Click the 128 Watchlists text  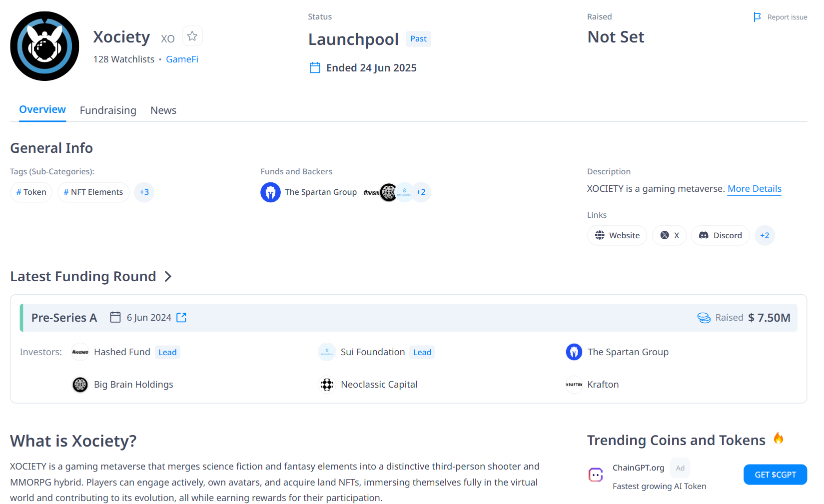[x=124, y=59]
